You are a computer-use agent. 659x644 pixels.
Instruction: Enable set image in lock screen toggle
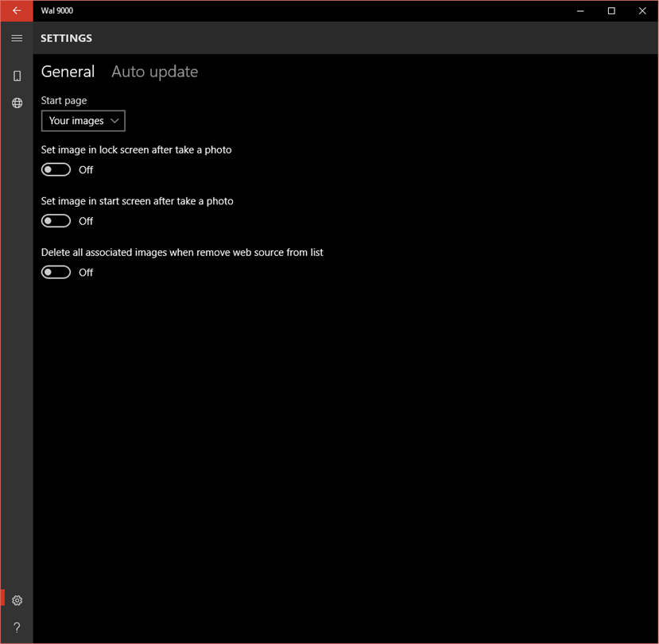(56, 170)
